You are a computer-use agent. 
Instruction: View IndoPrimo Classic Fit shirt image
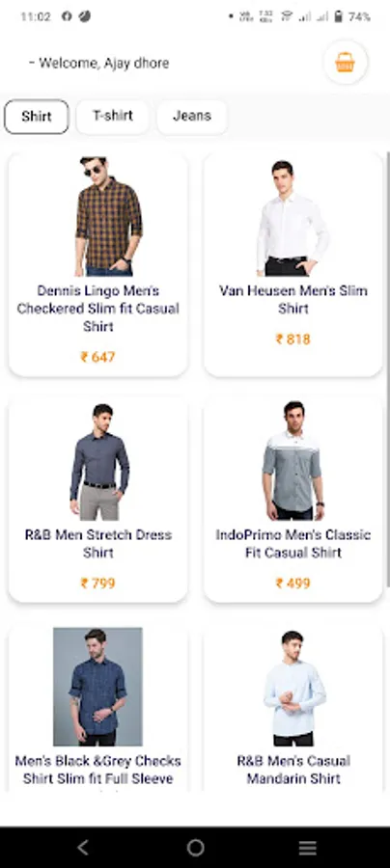(x=293, y=461)
